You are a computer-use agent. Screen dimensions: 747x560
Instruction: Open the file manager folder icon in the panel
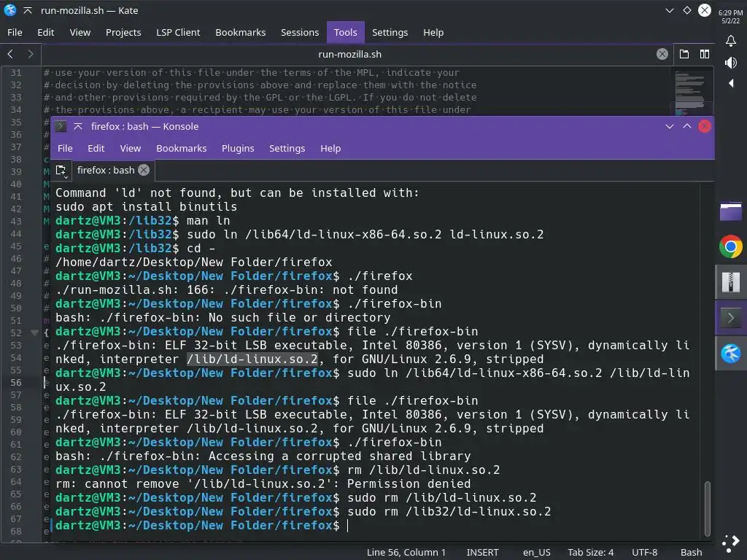pos(731,211)
